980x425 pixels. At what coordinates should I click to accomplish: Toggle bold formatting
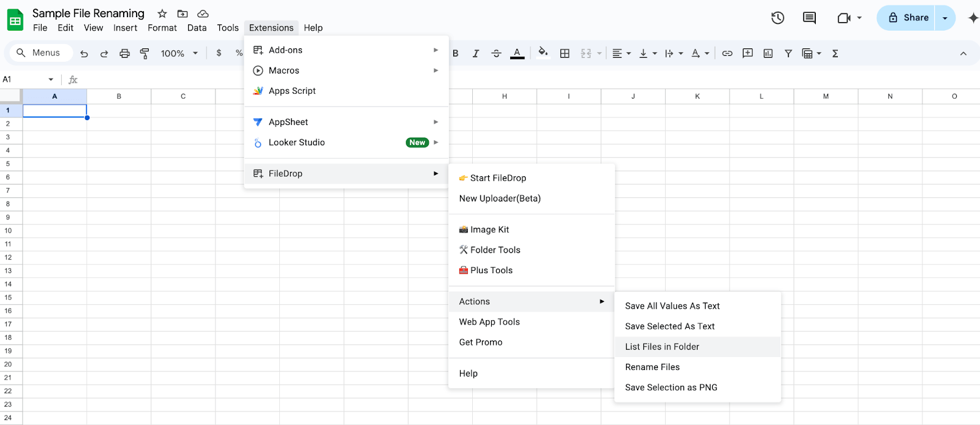pos(456,53)
